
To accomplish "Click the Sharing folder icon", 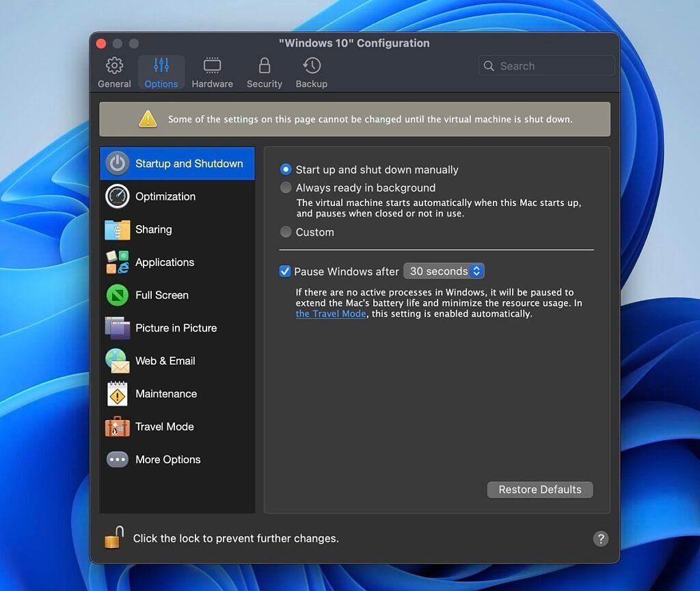I will [x=117, y=229].
